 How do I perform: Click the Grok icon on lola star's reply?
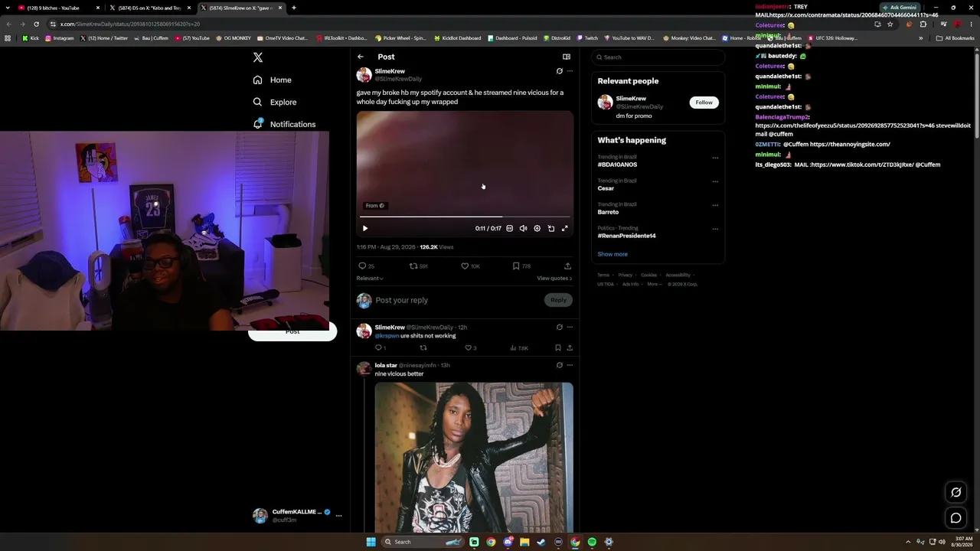click(x=560, y=366)
